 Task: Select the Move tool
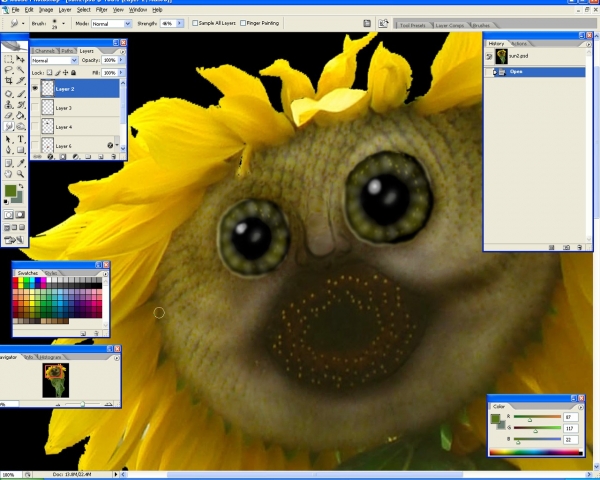[20, 59]
